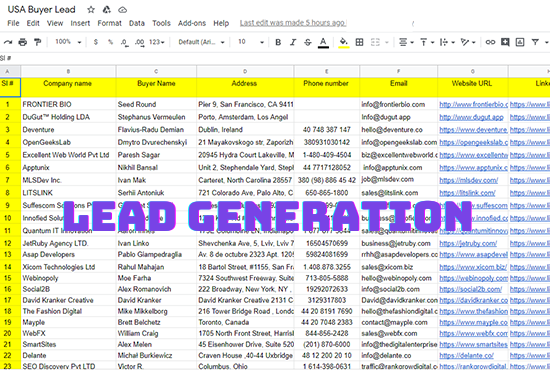Image resolution: width=550 pixels, height=370 pixels.
Task: Open the borders tool
Action: [360, 42]
